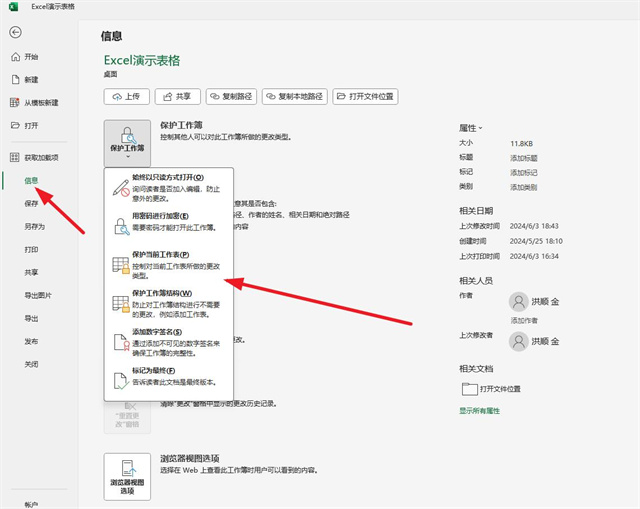Screen dimensions: 640x509
Task: Toggle the 保护工作簿 dropdown button
Action: pyautogui.click(x=127, y=143)
